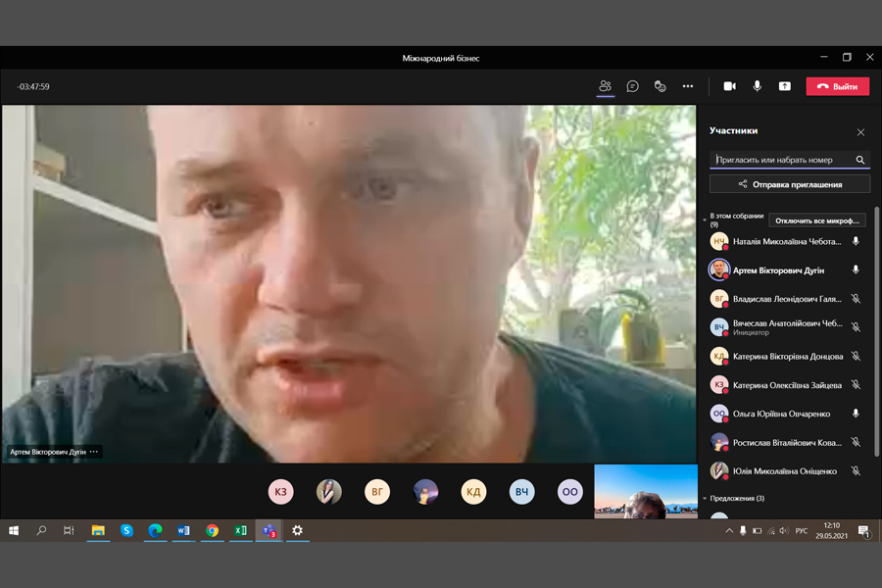Toggle mic of Владислав Леонідович

[x=856, y=299]
